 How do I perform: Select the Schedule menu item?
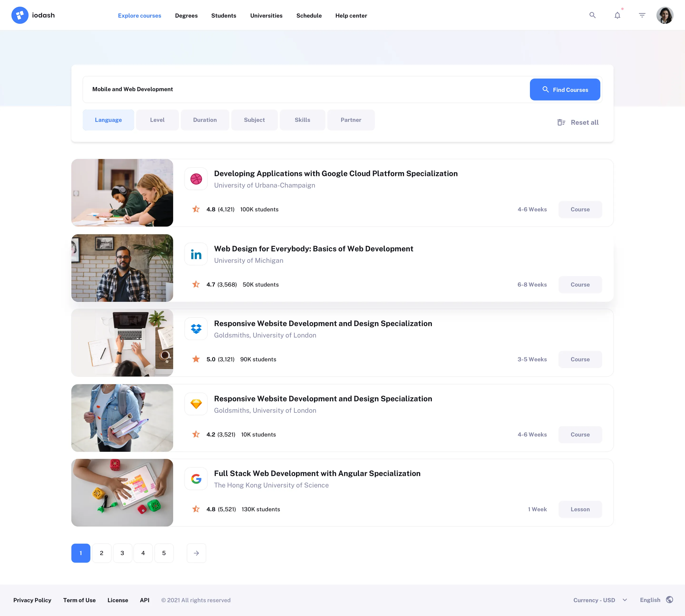[x=309, y=15]
